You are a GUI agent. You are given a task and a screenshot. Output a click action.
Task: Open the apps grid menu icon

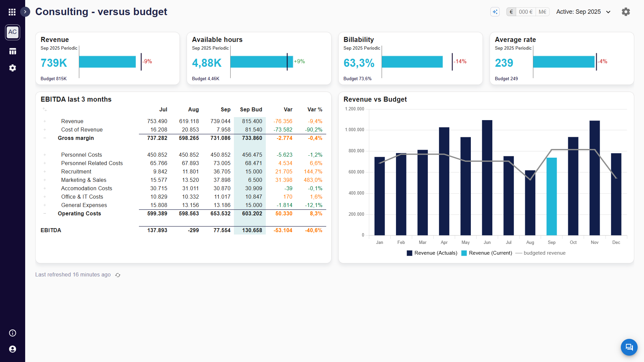tap(12, 12)
